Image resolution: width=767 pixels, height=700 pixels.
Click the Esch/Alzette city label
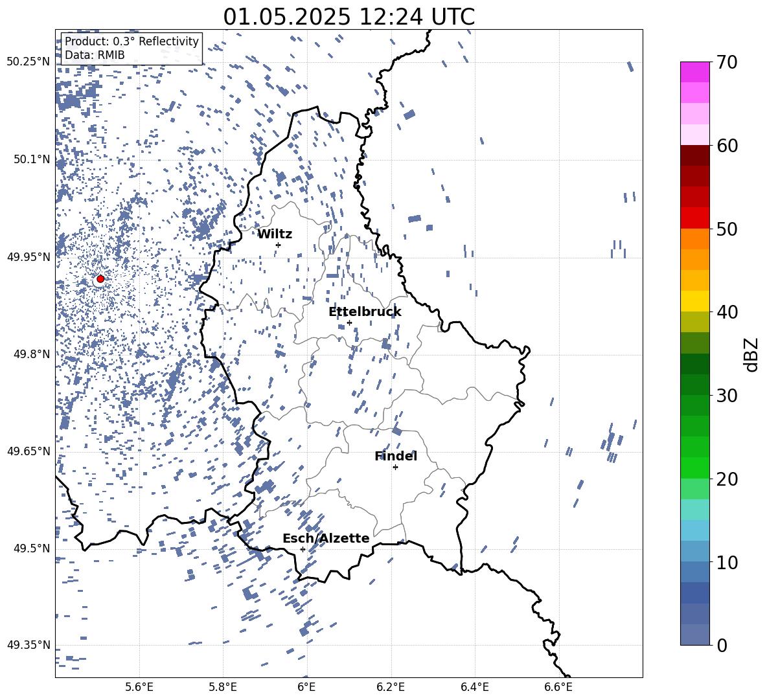click(x=326, y=538)
